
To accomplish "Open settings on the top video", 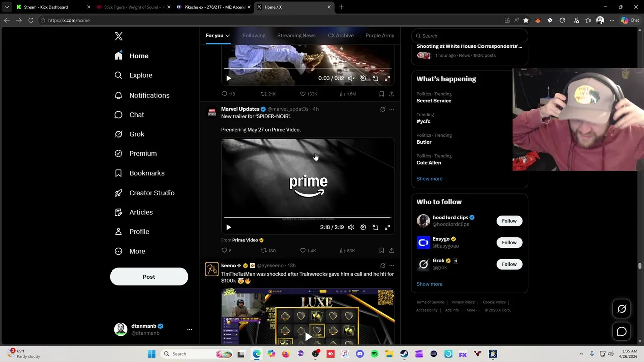I will coord(363,78).
